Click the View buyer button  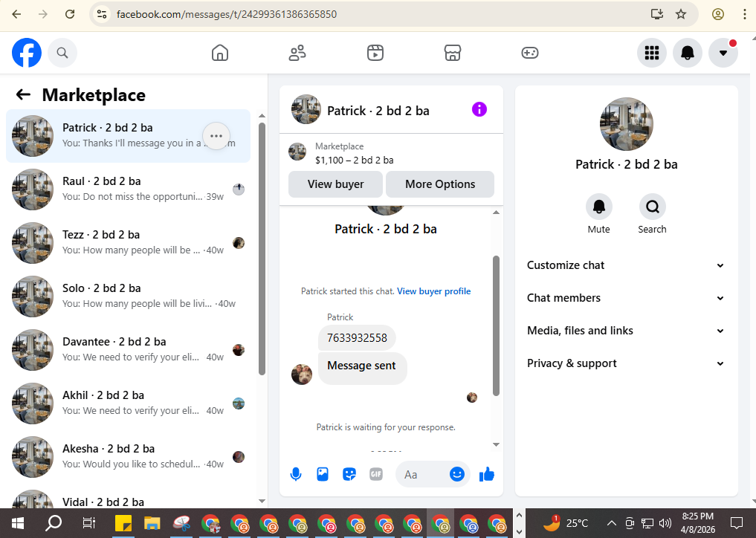click(x=335, y=184)
